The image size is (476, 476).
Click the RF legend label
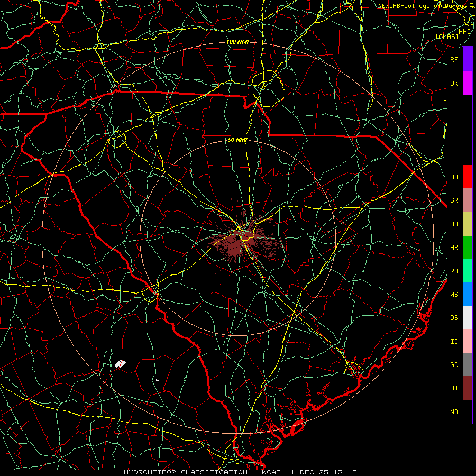[x=454, y=59]
